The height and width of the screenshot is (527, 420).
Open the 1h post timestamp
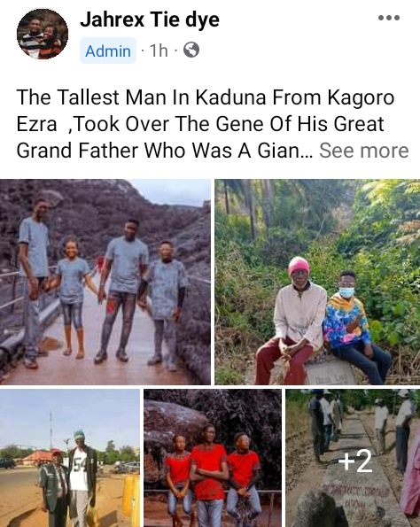[x=159, y=50]
